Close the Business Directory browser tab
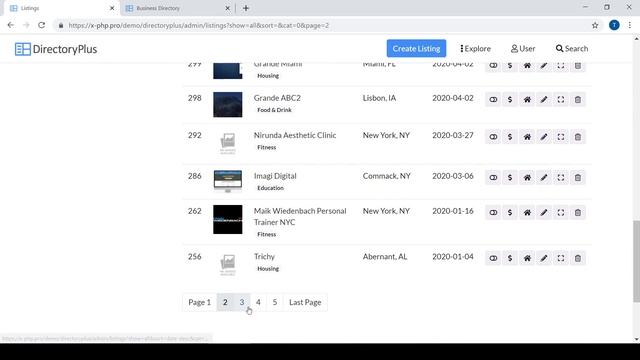 (227, 8)
